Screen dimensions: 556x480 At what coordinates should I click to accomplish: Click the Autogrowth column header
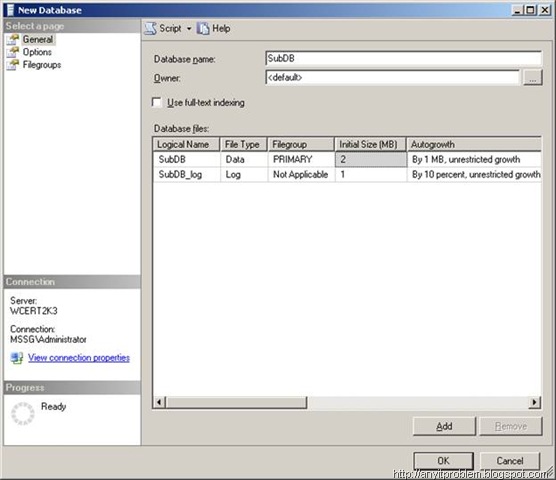[474, 144]
